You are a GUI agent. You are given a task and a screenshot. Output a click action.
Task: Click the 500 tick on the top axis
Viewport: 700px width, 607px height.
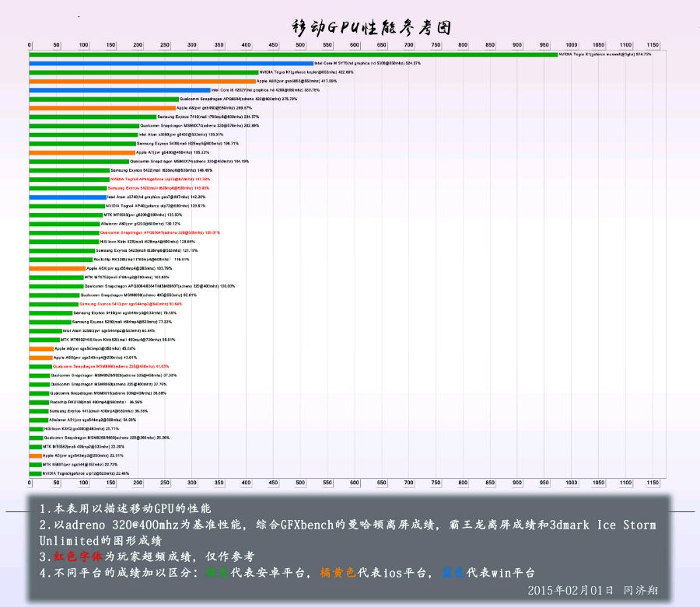(300, 45)
